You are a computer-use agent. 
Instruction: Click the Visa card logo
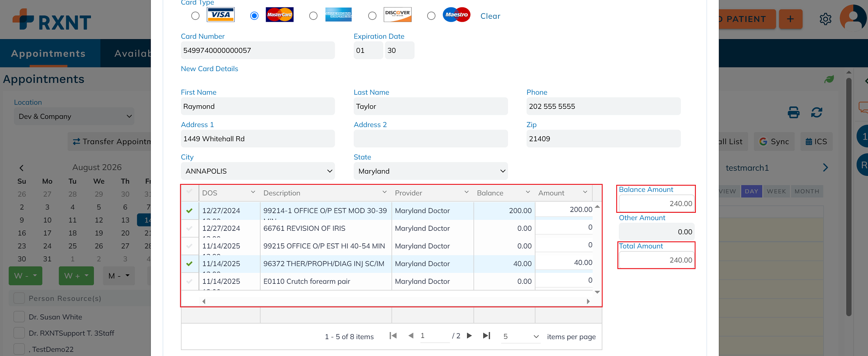point(220,15)
